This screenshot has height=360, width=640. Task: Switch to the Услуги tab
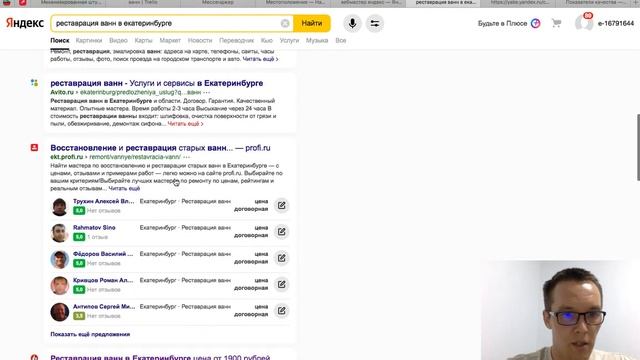point(289,40)
